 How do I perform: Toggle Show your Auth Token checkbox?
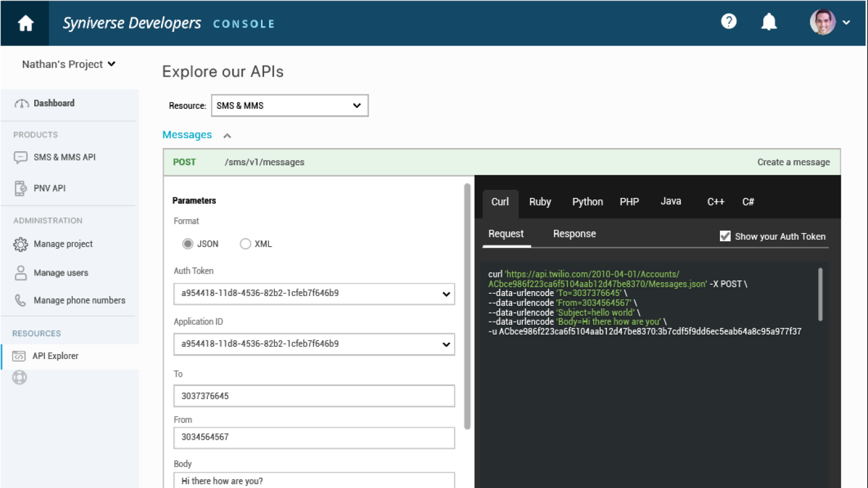[x=725, y=236]
